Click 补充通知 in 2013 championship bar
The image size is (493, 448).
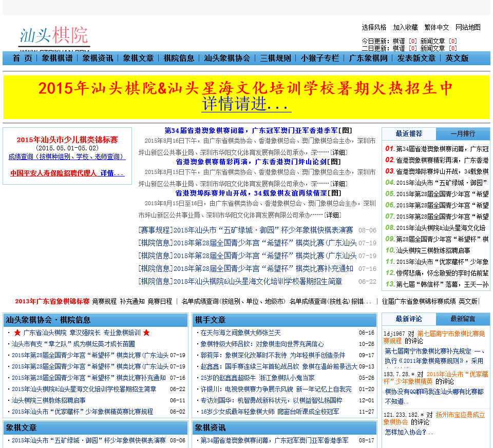132,301
